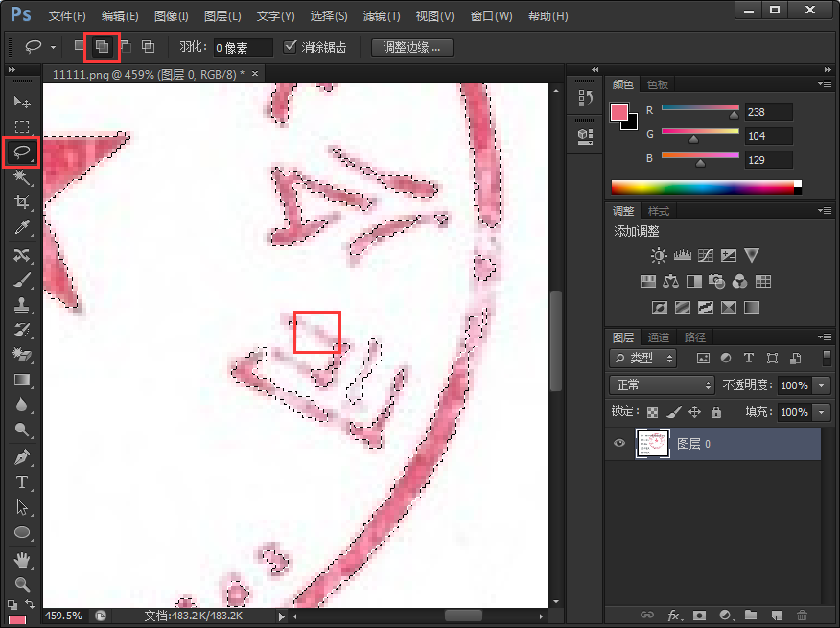Open the History panel icon
This screenshot has height=628, width=840.
585,98
